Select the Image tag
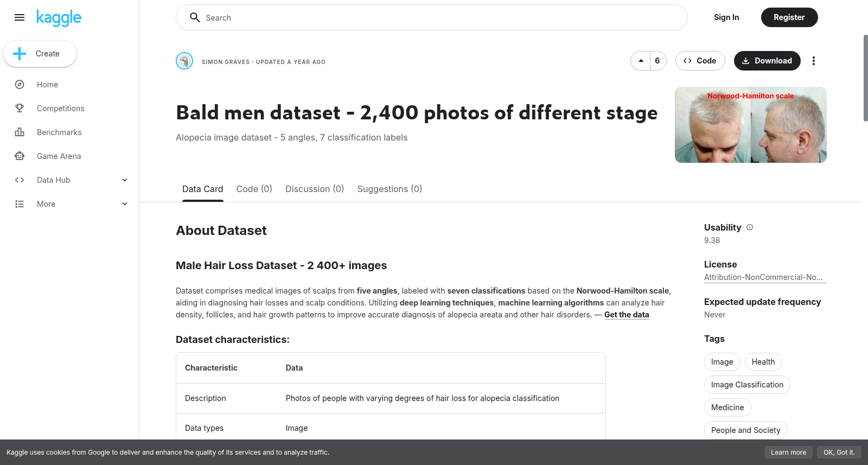This screenshot has height=465, width=868. pyautogui.click(x=722, y=362)
